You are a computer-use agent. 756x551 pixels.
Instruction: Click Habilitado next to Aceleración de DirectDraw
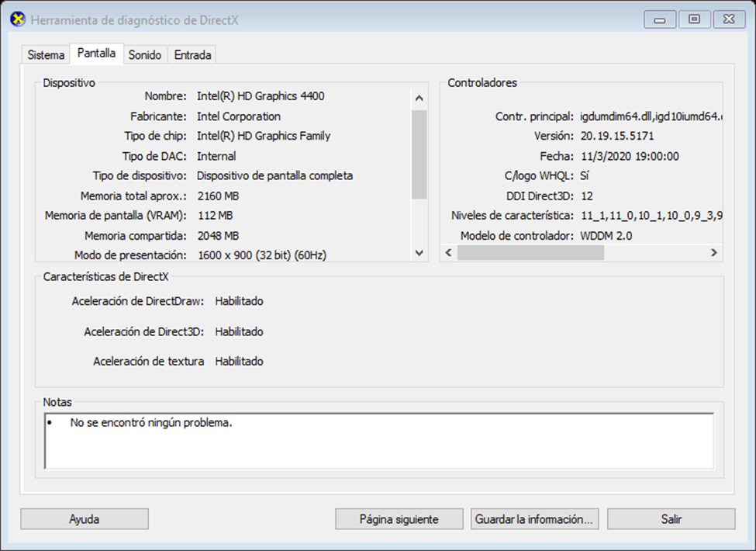(x=239, y=301)
